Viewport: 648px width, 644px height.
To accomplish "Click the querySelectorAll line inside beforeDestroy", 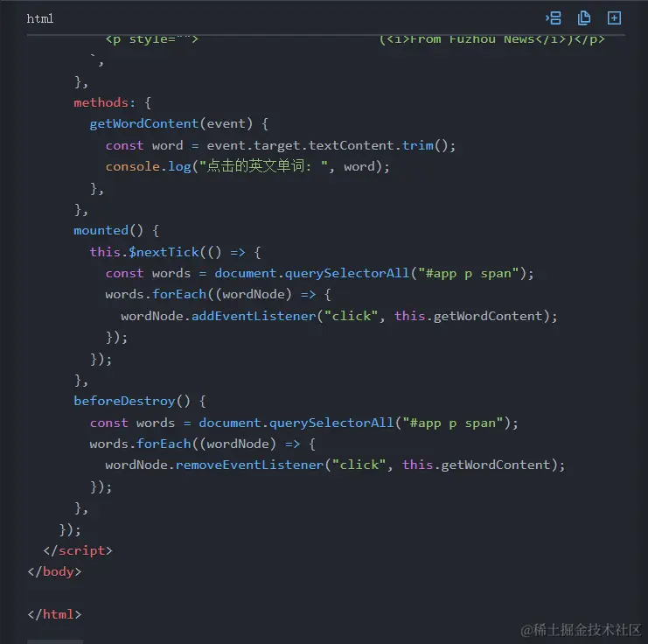I will (303, 423).
